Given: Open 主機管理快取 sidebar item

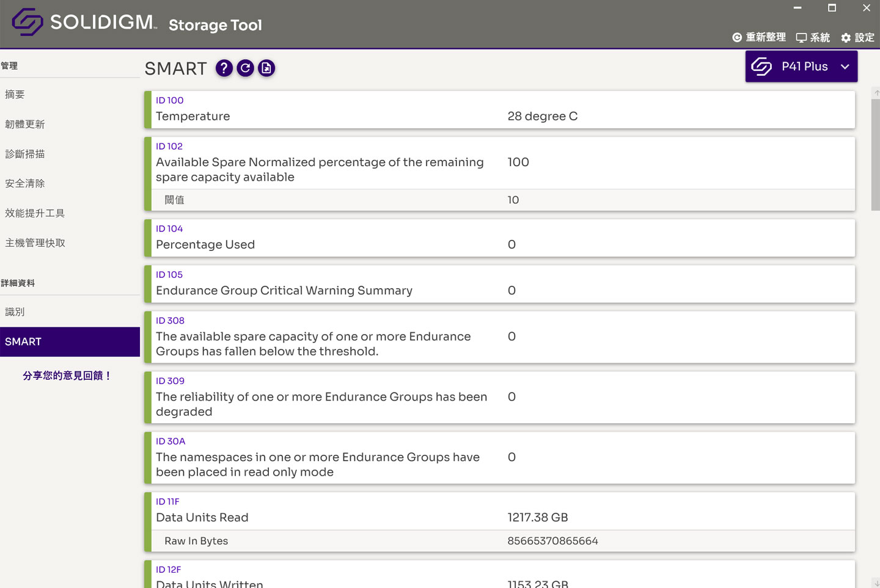Looking at the screenshot, I should click(x=35, y=243).
